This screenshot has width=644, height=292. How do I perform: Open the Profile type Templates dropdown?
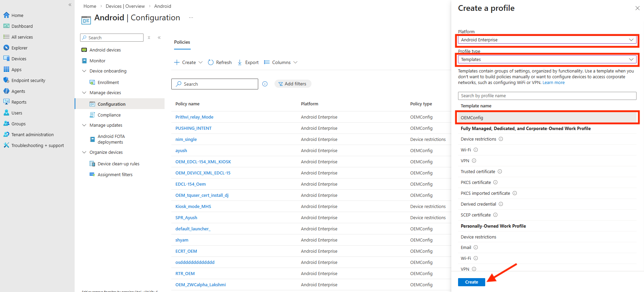(x=547, y=60)
